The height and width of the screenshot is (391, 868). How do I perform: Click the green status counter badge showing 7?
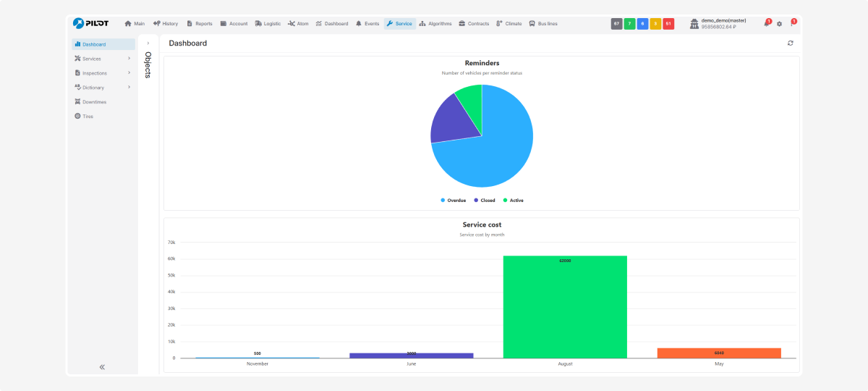coord(629,24)
